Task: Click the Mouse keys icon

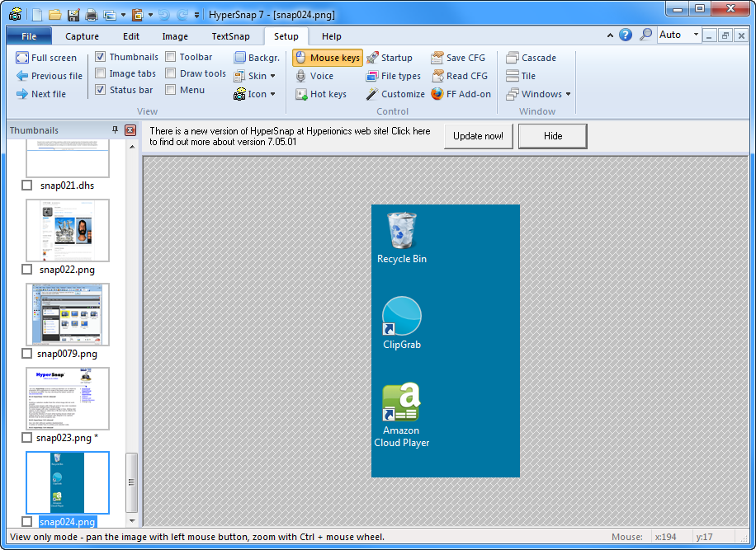Action: click(300, 58)
